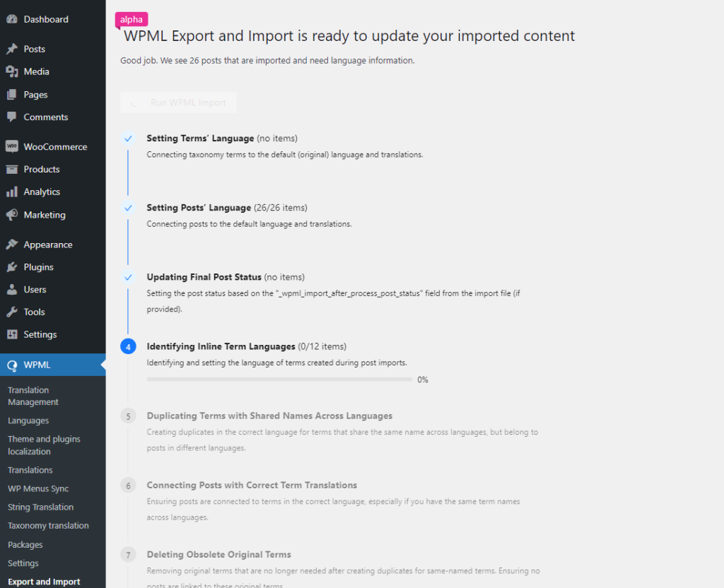Click 'Updating Final Post Status' step title
The height and width of the screenshot is (588, 724).
[204, 277]
